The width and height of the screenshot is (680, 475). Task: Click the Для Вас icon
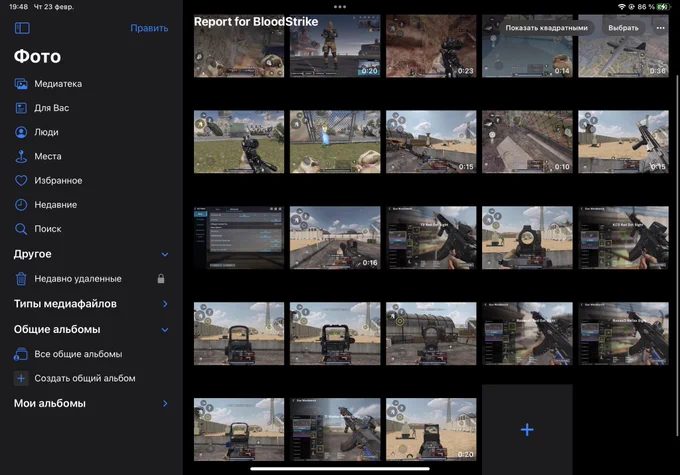point(21,108)
